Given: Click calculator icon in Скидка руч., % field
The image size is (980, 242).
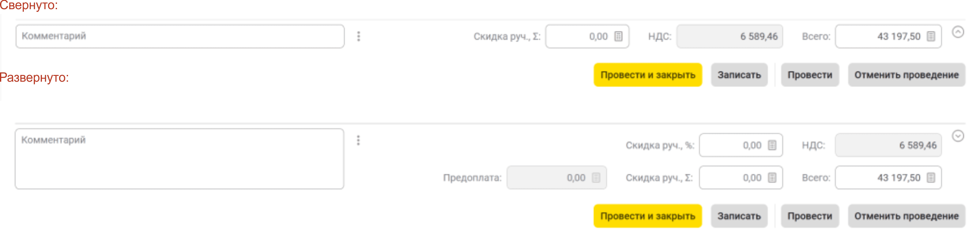Looking at the screenshot, I should [772, 145].
